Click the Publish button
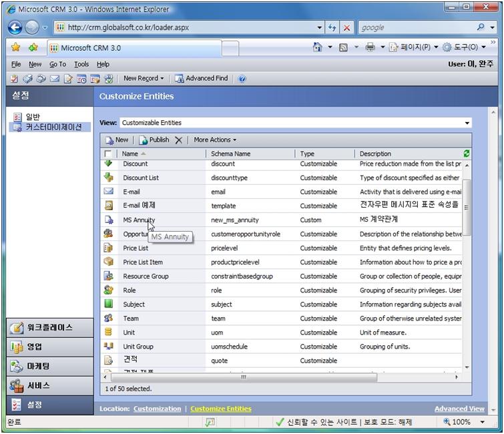This screenshot has height=434, width=504. point(154,140)
